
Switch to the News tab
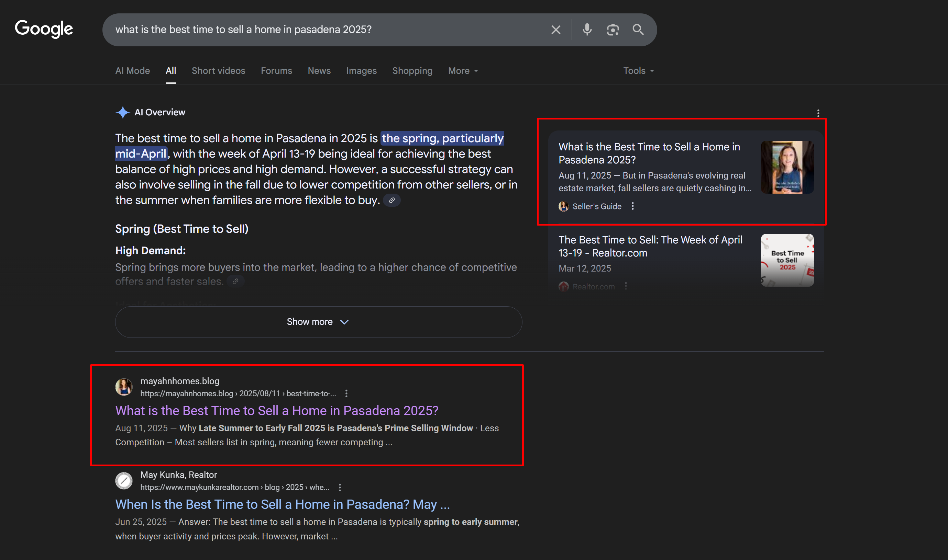pyautogui.click(x=319, y=71)
